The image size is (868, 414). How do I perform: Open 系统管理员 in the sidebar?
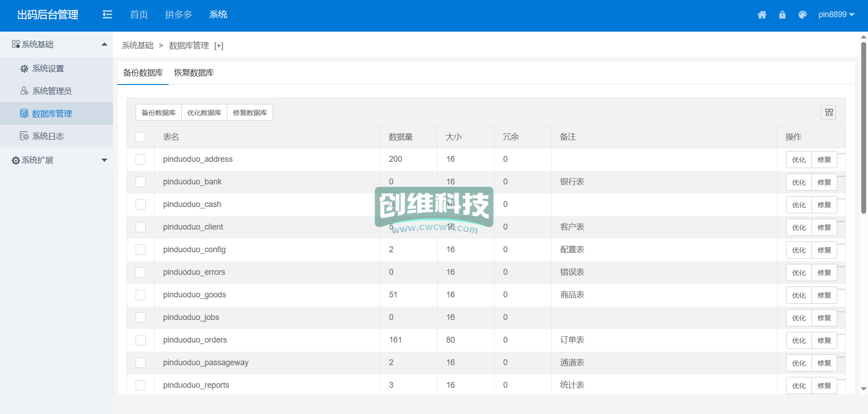(x=52, y=91)
